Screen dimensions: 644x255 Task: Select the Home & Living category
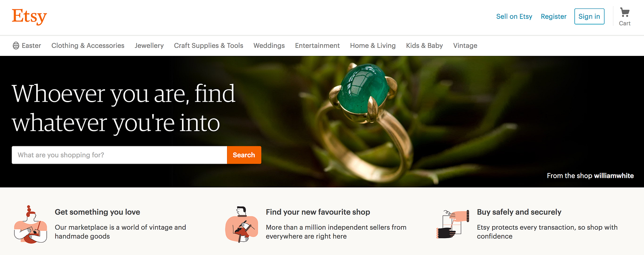[x=373, y=45]
